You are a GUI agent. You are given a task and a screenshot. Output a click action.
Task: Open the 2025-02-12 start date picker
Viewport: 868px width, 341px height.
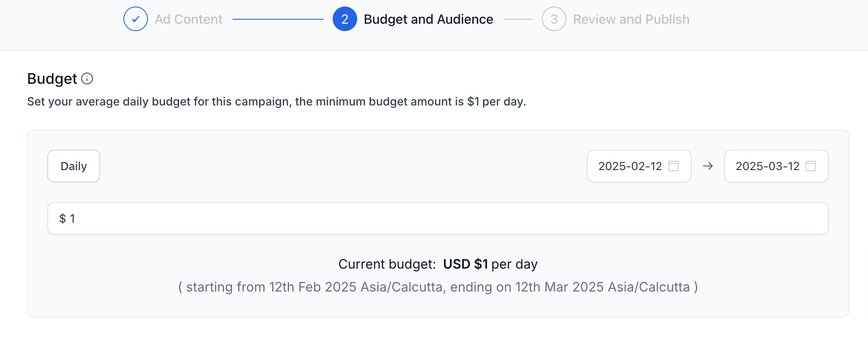[639, 166]
